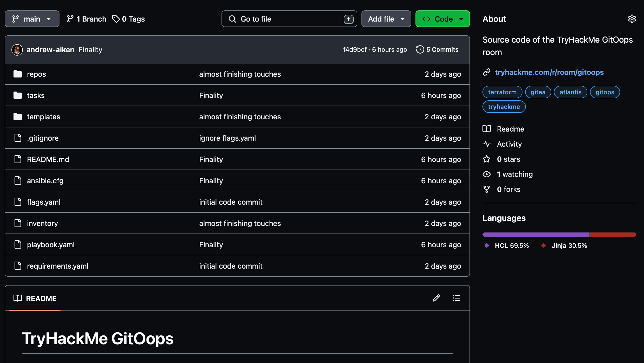Click the folder icon for repos

pos(18,74)
